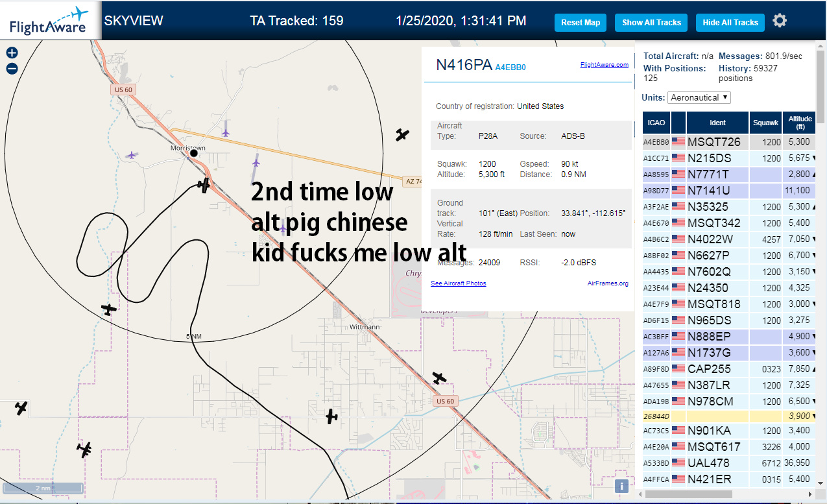827x504 pixels.
Task: Open the Units dropdown set to Aeronautical
Action: tap(699, 97)
